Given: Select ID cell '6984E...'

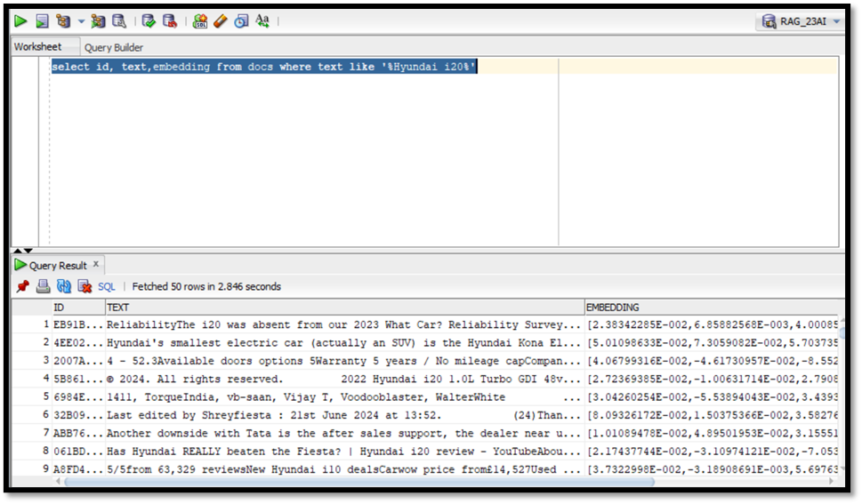Looking at the screenshot, I should 78,397.
